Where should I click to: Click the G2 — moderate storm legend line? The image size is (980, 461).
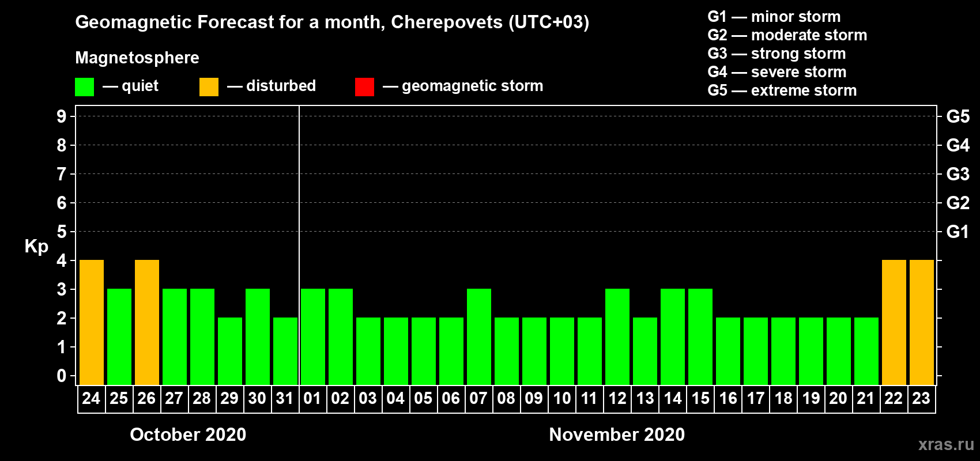coord(787,35)
